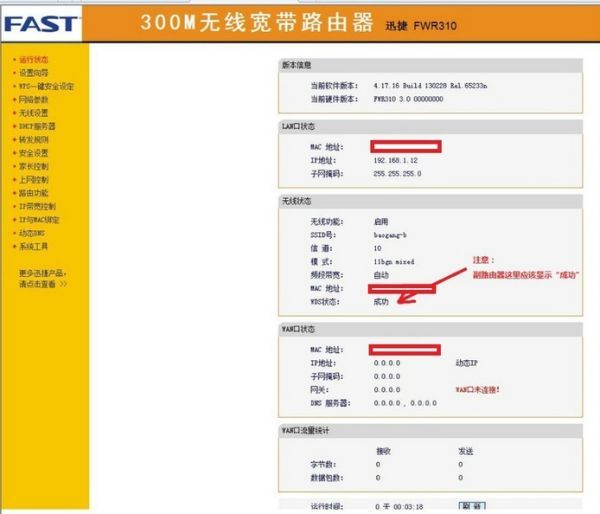Click the 数据包数 row label
The width and height of the screenshot is (600, 514).
327,478
